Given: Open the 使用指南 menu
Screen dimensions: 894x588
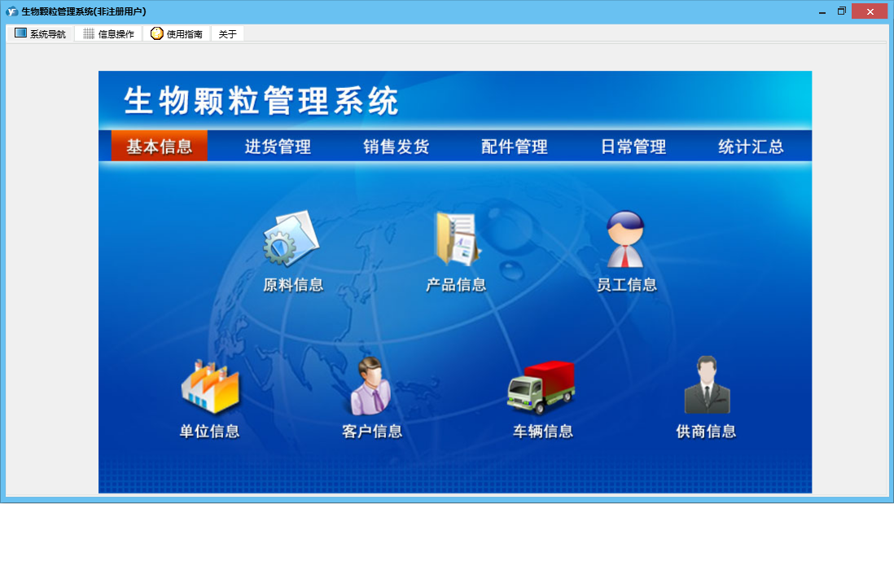Looking at the screenshot, I should (x=177, y=33).
